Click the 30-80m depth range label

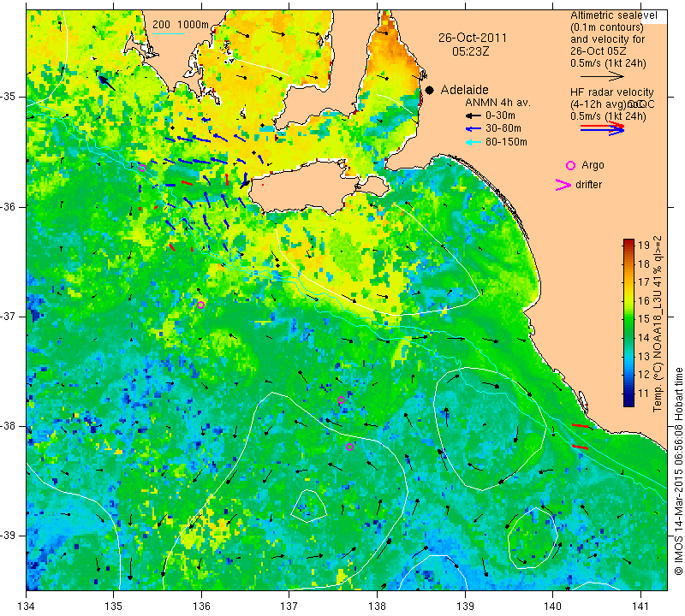click(x=503, y=129)
